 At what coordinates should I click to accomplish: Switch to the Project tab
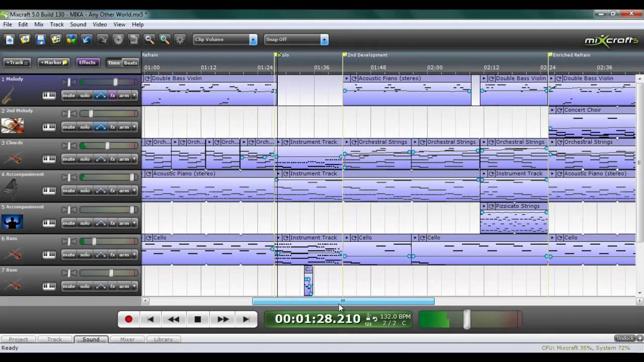(18, 339)
